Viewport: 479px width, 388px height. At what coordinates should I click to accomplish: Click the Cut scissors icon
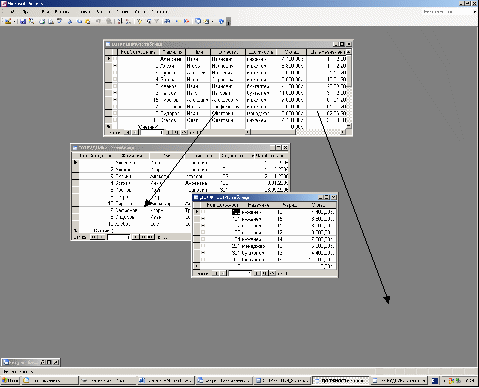pos(70,21)
